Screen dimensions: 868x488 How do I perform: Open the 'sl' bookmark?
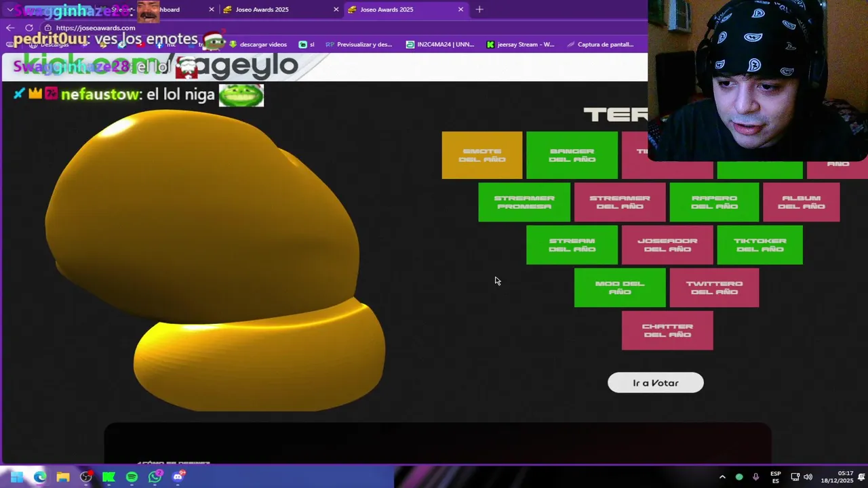(x=307, y=45)
